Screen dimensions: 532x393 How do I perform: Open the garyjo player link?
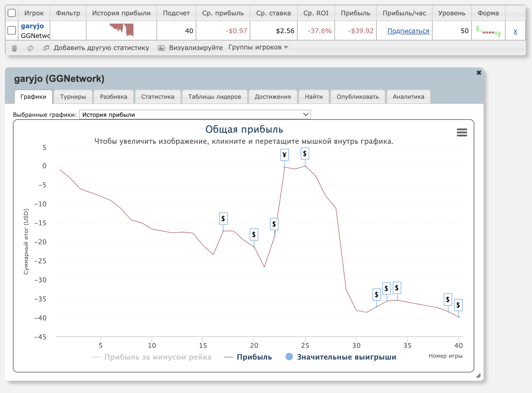tap(32, 26)
